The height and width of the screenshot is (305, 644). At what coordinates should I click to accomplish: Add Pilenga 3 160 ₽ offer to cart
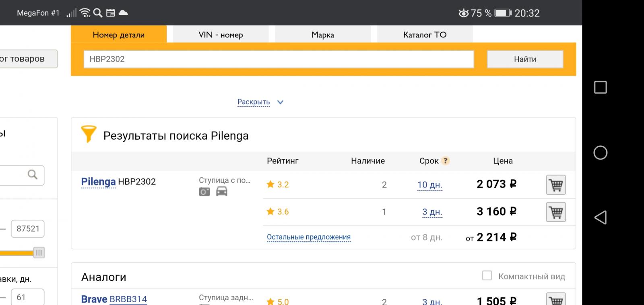(x=556, y=212)
